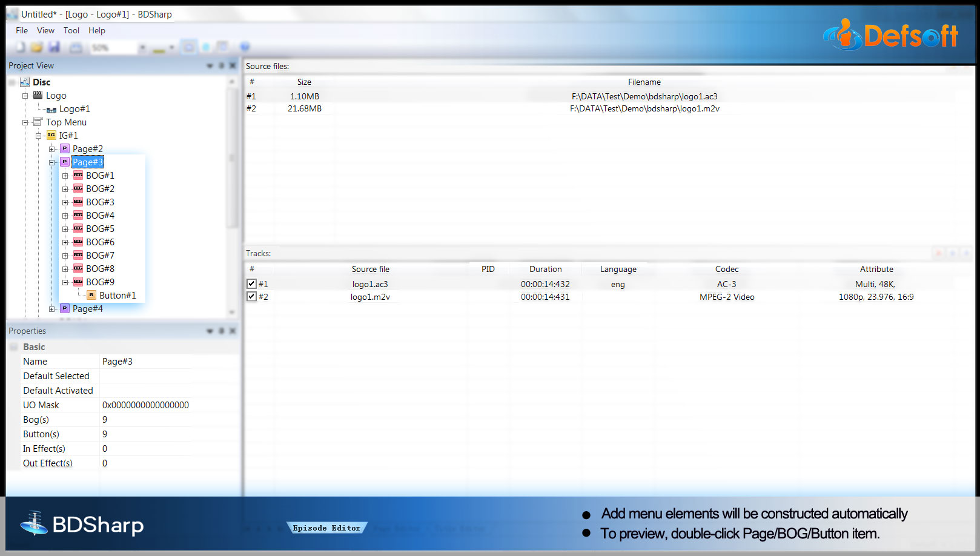This screenshot has height=556, width=980.
Task: Click the Open folder toolbar icon
Action: [x=37, y=47]
